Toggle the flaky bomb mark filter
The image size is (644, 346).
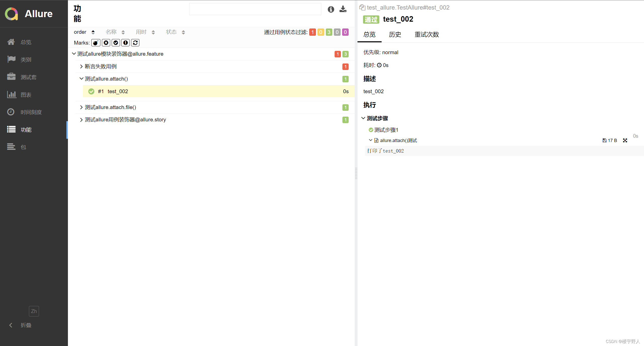pyautogui.click(x=96, y=43)
